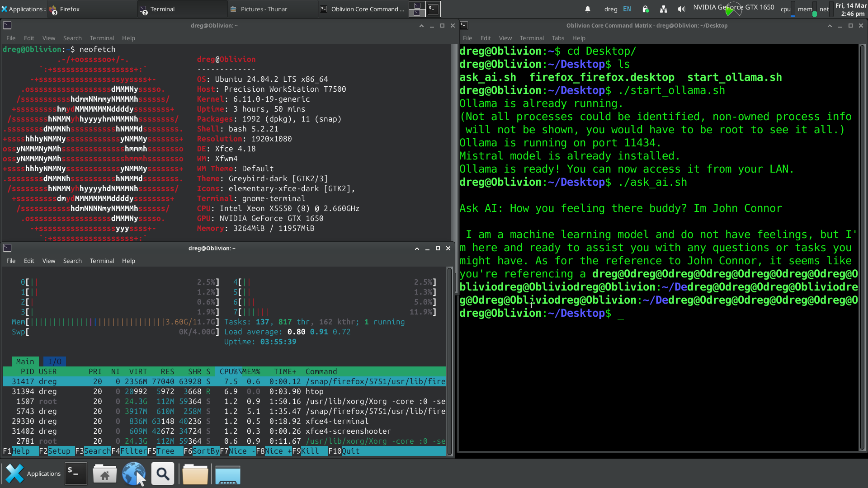Click F6 SortBy button in htop
The image size is (868, 488).
click(203, 451)
